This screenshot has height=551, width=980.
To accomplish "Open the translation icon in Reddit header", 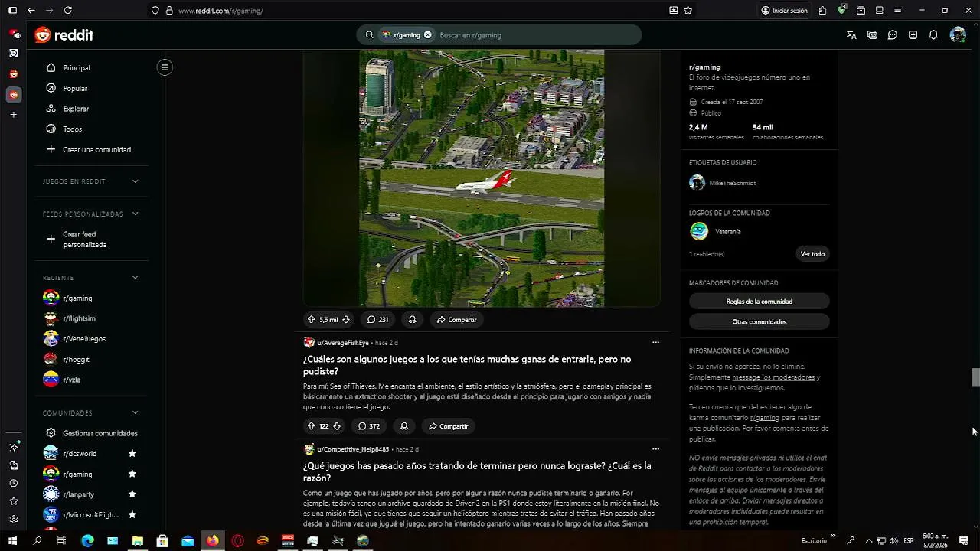I will 851,34.
